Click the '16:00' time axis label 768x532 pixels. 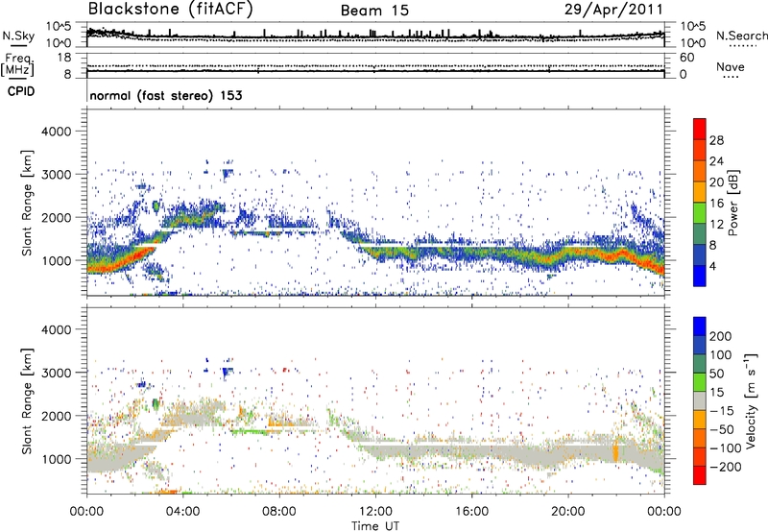click(471, 512)
